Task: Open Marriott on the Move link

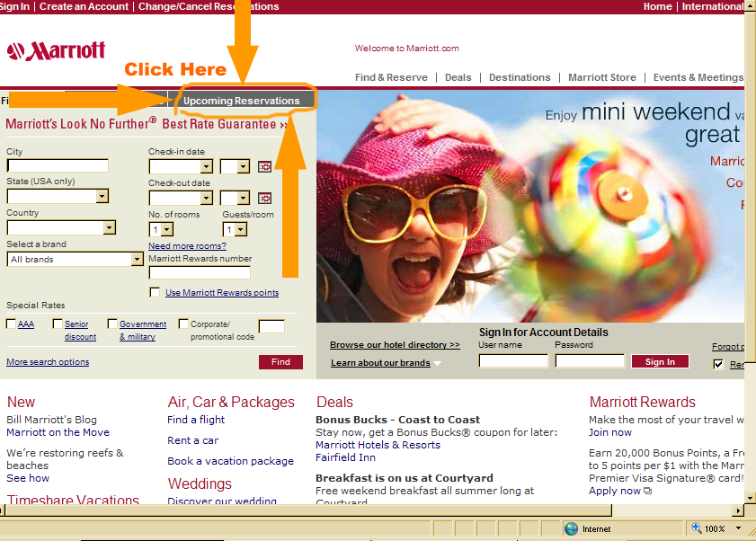Action: [58, 432]
